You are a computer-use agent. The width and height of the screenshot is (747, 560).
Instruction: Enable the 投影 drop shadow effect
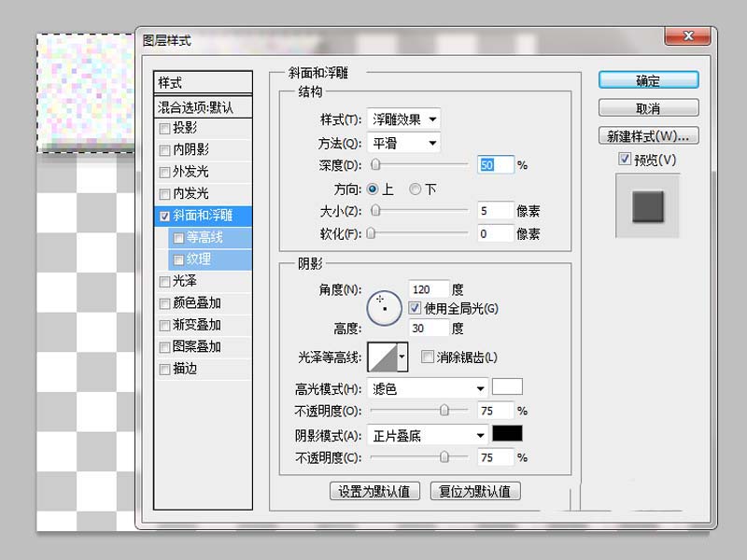coord(165,129)
